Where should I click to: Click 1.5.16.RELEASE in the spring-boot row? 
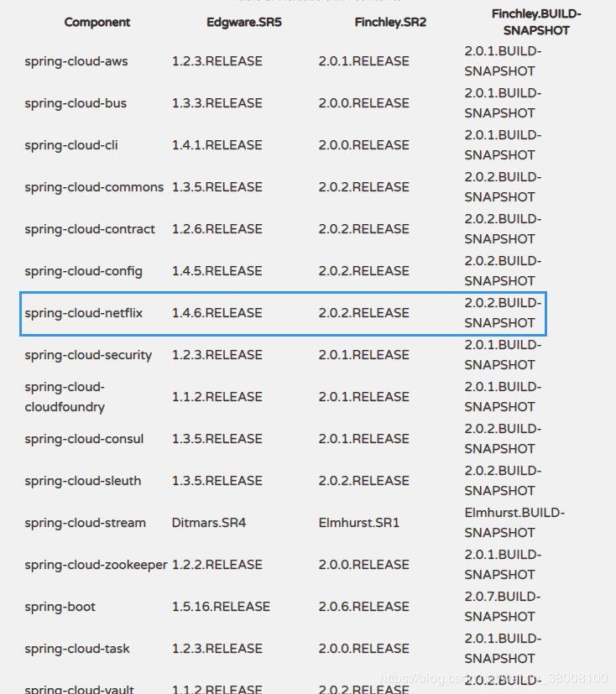coord(221,607)
